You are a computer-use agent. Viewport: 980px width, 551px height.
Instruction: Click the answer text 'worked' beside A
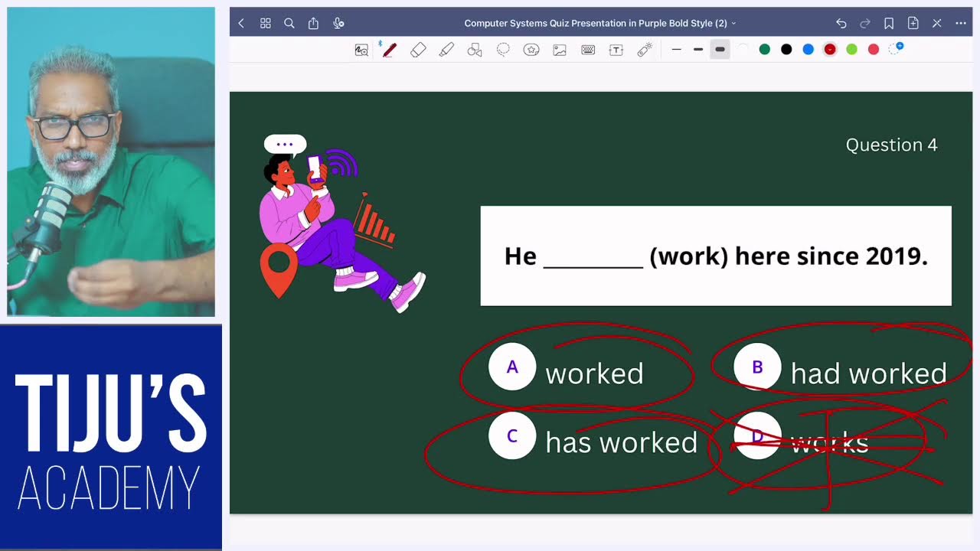click(594, 373)
